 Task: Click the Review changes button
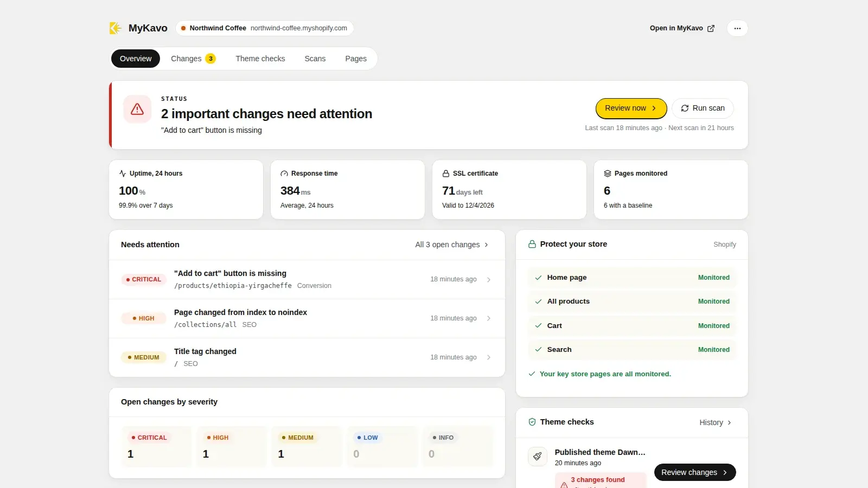[695, 472]
